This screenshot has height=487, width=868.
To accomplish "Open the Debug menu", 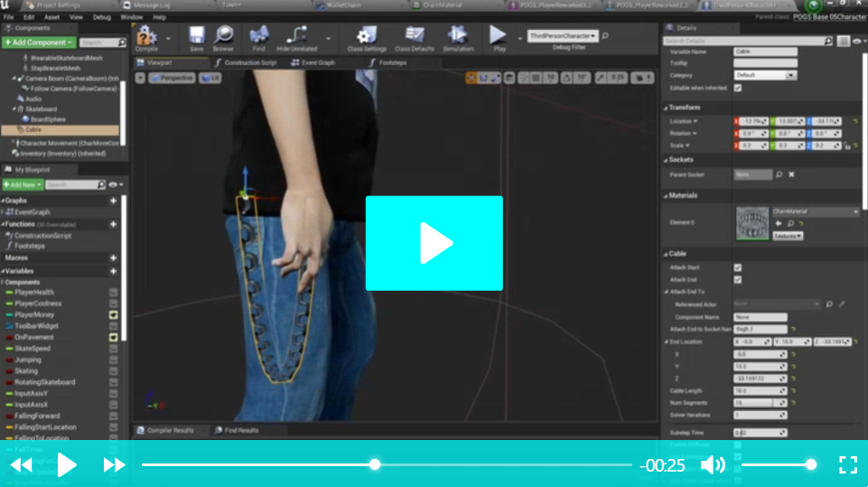I will [101, 17].
